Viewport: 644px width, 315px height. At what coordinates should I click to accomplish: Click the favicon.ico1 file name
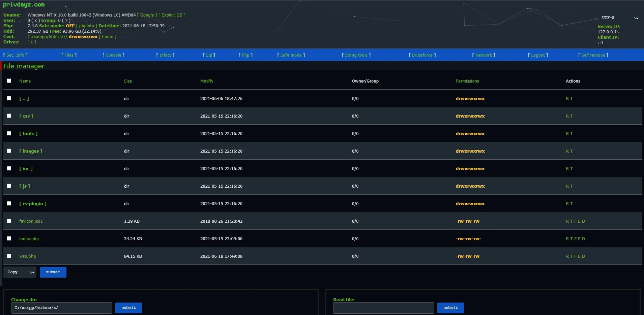[31, 221]
